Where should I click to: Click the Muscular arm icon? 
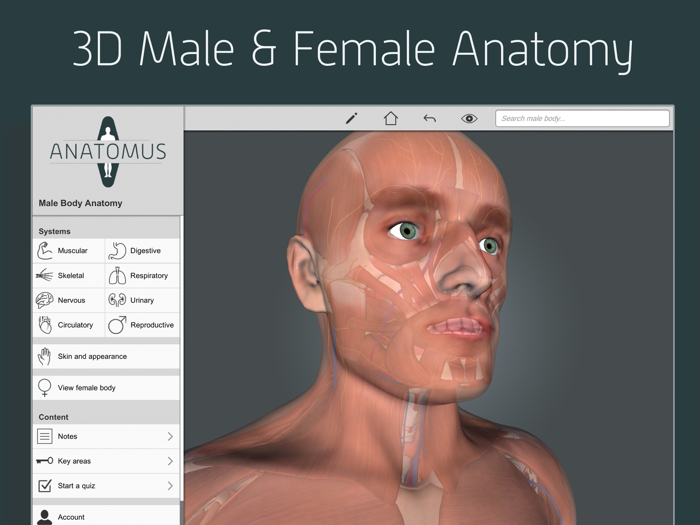point(45,251)
